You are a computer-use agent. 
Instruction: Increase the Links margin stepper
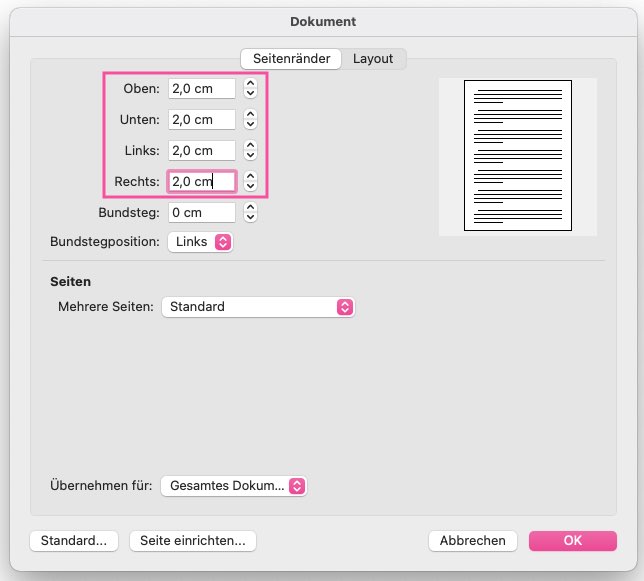click(250, 145)
